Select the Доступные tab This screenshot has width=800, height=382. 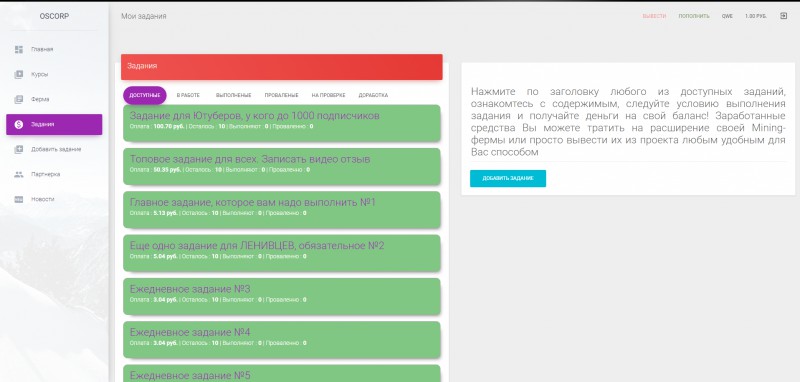pos(144,95)
